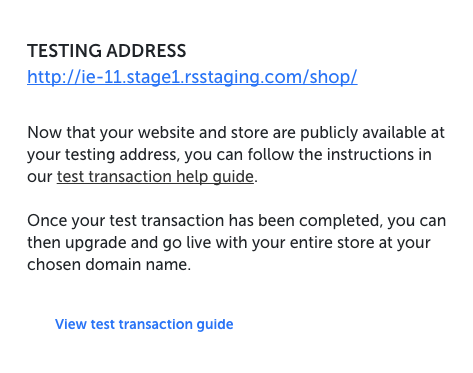Follow the 'test transaction help guide' inline link

tap(155, 176)
